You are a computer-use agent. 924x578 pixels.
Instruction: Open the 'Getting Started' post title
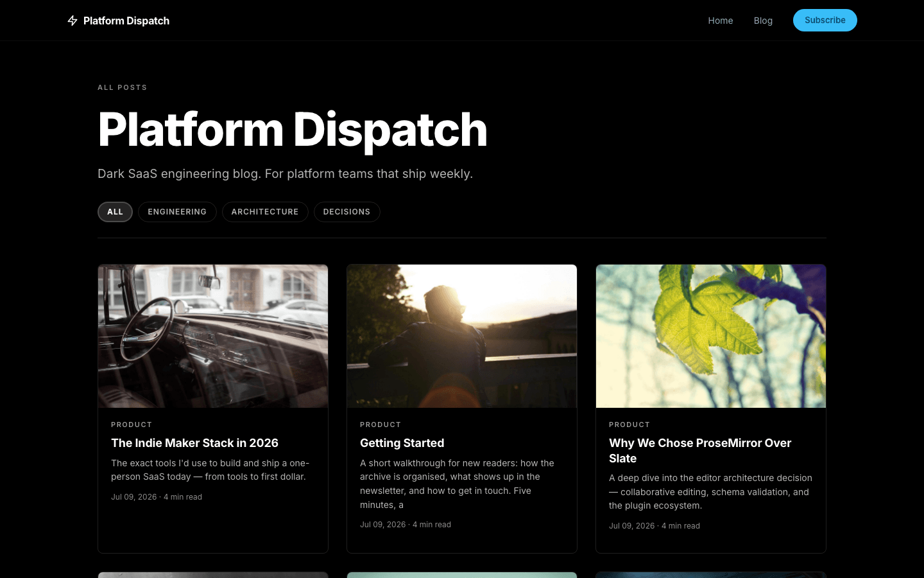coord(402,443)
